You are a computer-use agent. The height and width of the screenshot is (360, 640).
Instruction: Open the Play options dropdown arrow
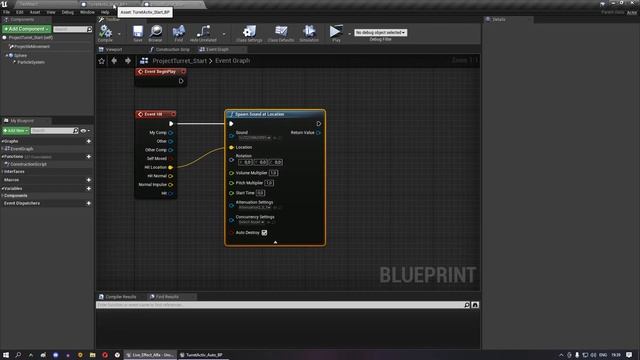[x=349, y=34]
